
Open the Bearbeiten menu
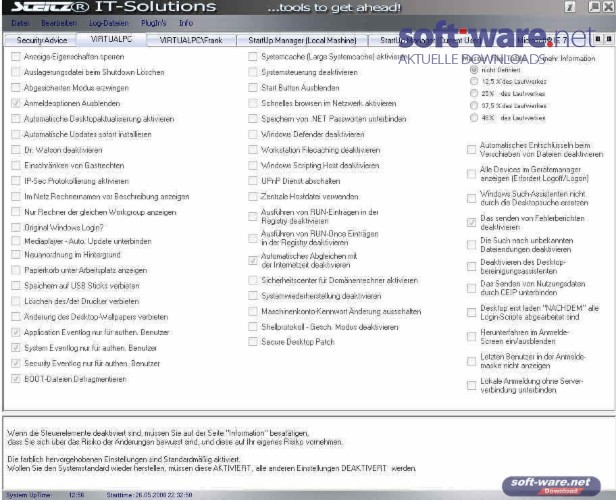point(59,23)
